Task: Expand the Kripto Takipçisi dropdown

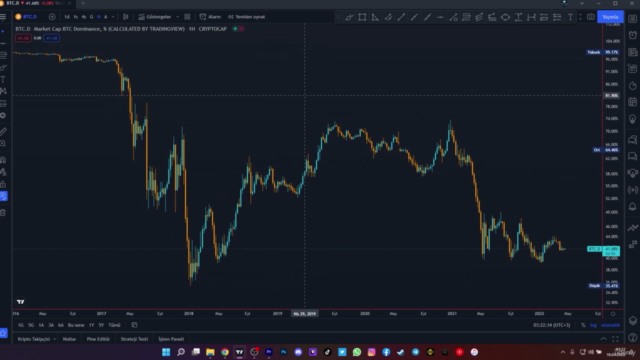Action: coord(36,339)
